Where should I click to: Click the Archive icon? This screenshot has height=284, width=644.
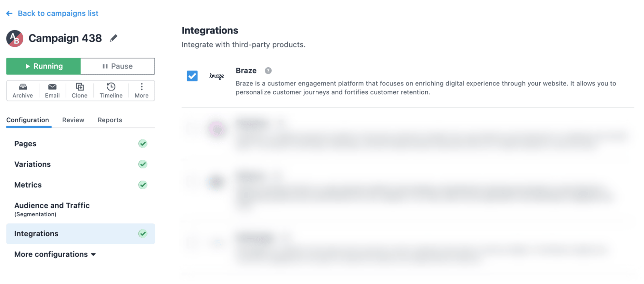coord(23,87)
